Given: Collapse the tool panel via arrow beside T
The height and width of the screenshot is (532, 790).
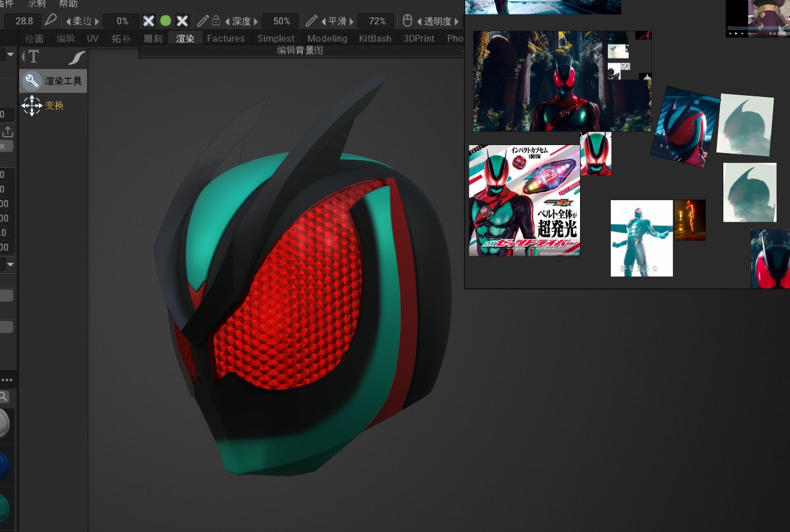Looking at the screenshot, I should pos(23,57).
